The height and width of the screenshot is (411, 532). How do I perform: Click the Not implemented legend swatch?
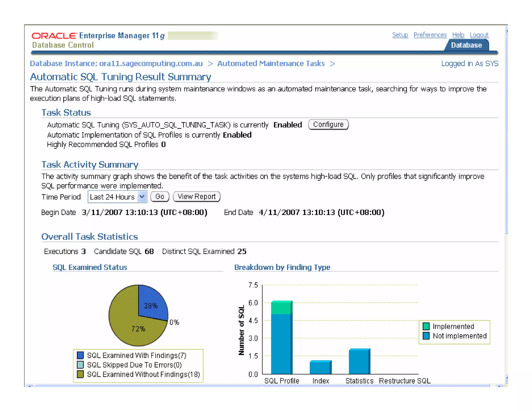tap(426, 336)
